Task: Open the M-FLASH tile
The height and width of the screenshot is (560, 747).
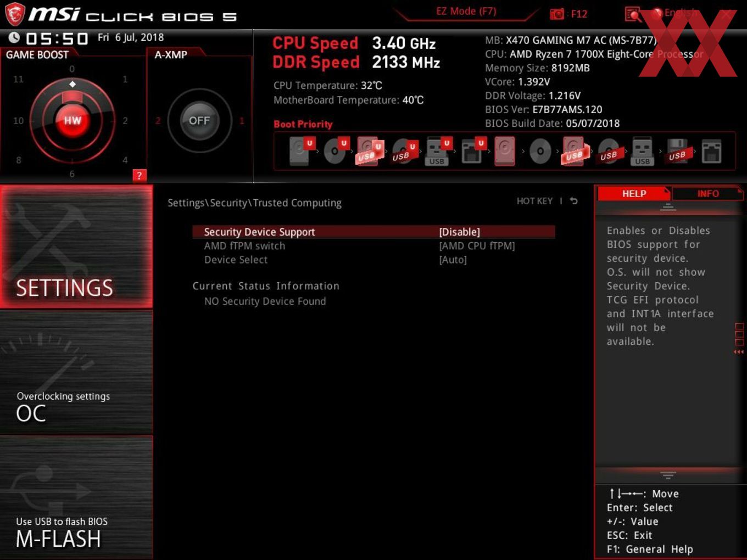Action: click(76, 497)
